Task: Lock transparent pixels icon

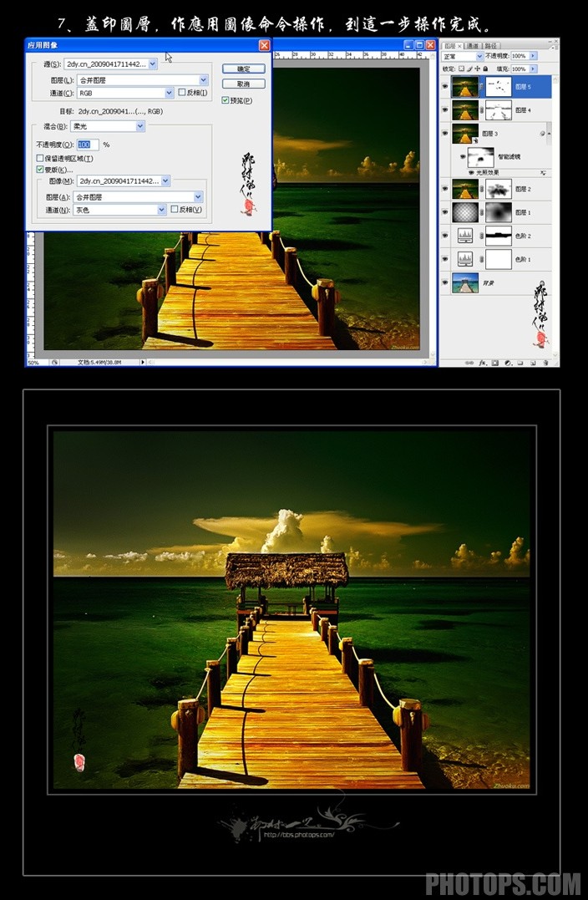Action: [x=461, y=69]
